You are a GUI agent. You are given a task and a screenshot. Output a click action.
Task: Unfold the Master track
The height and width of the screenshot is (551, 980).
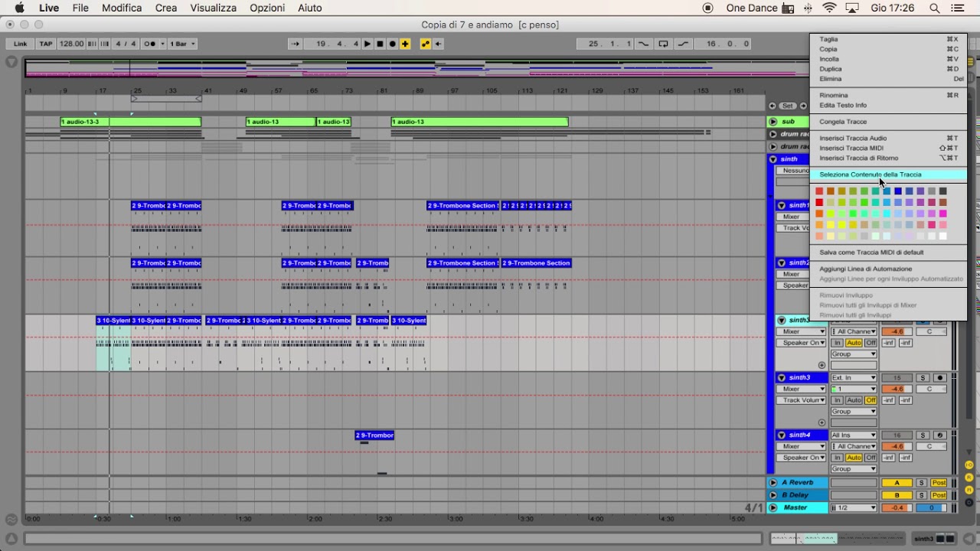773,507
